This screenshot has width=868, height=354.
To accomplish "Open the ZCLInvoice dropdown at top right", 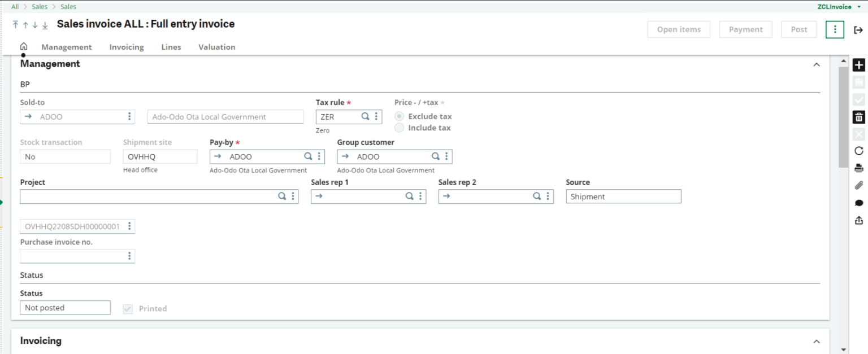I will 839,7.
